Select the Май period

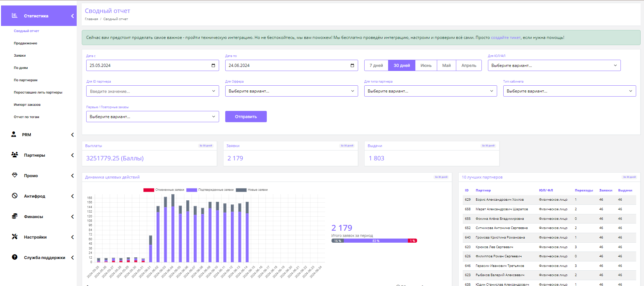tap(446, 66)
